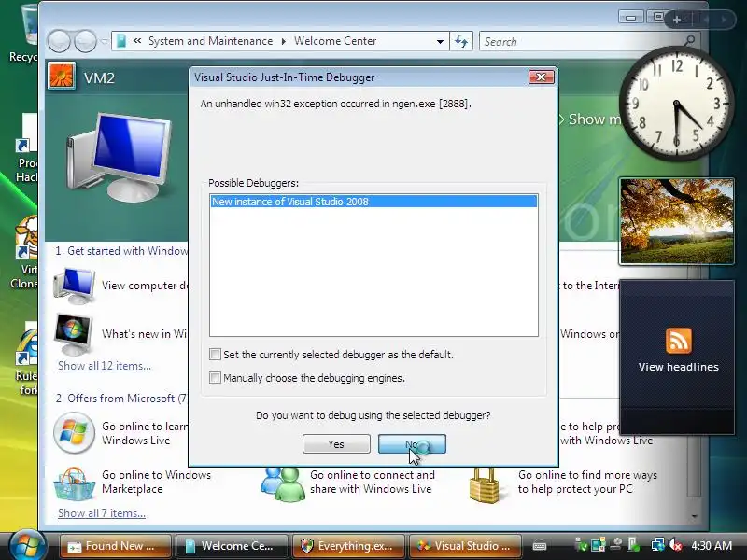Click the Back navigation button
Screen dimensions: 747x560
[x=59, y=41]
